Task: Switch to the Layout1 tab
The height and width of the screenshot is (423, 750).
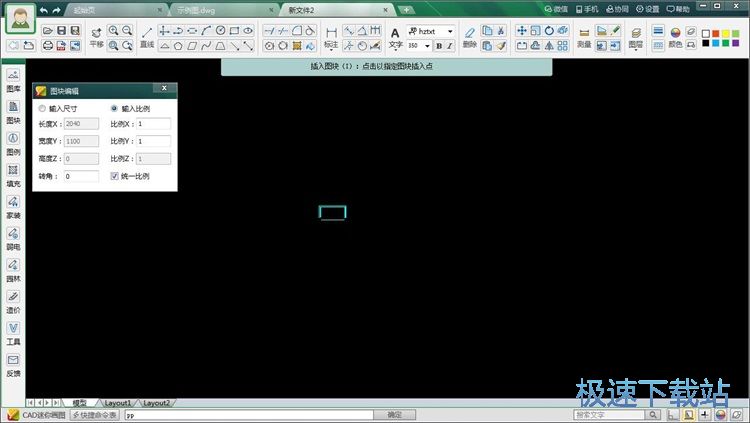Action: tap(119, 402)
